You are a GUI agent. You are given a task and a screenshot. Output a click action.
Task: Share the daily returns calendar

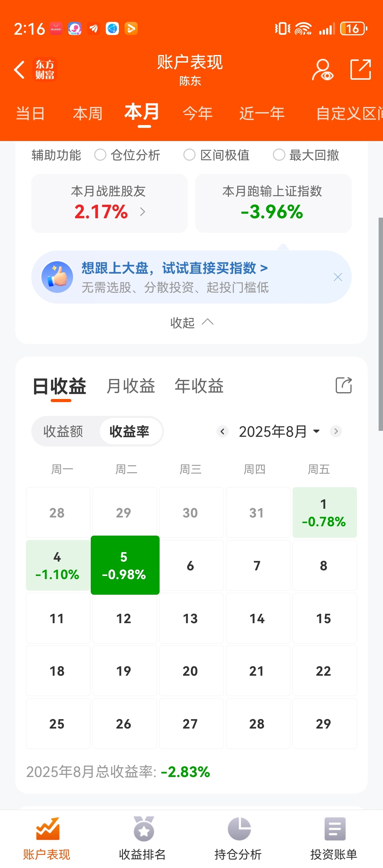point(344,385)
